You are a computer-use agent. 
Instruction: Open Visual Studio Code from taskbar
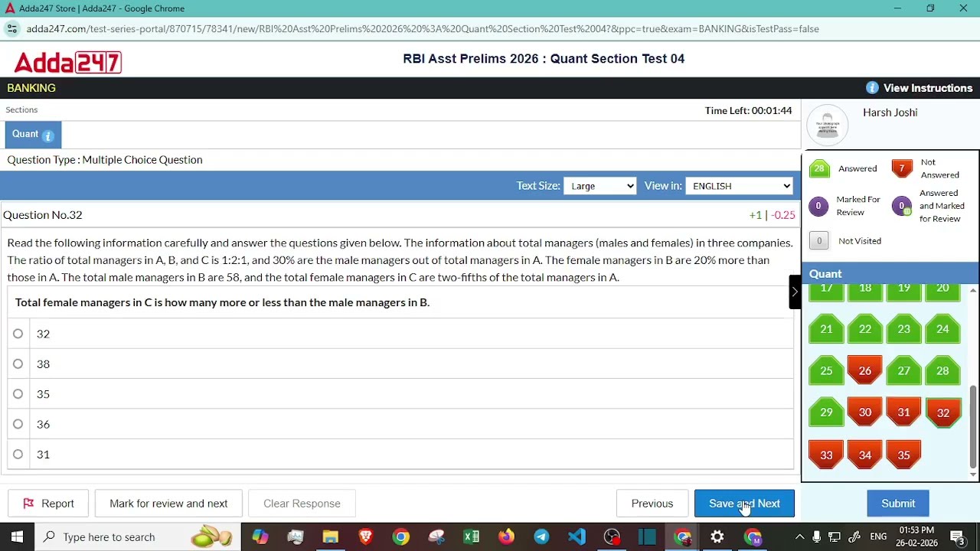coord(577,537)
